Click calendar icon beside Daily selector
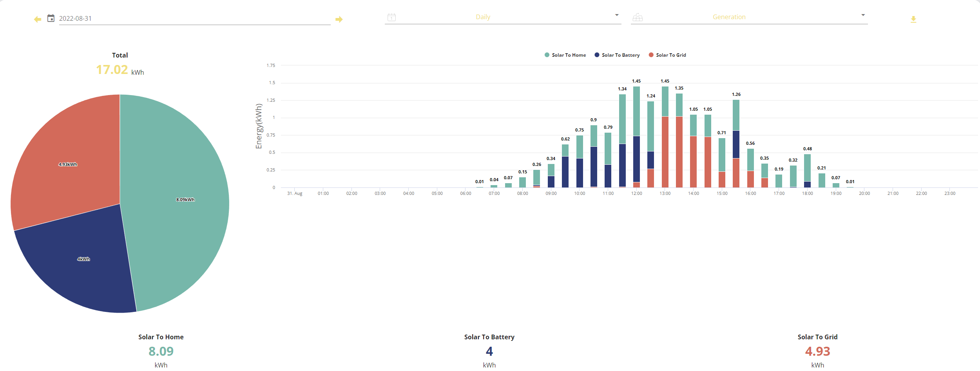Image resolution: width=980 pixels, height=371 pixels. 391,17
